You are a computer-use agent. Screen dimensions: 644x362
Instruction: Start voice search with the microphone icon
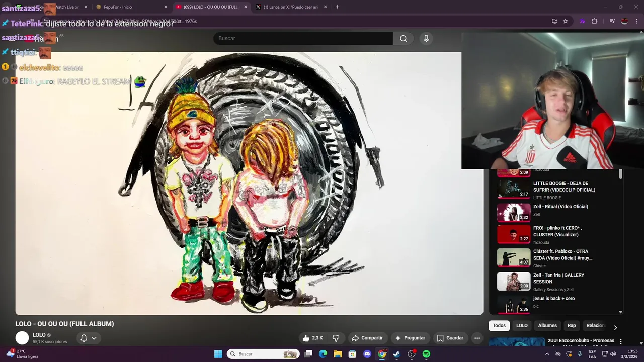point(426,38)
